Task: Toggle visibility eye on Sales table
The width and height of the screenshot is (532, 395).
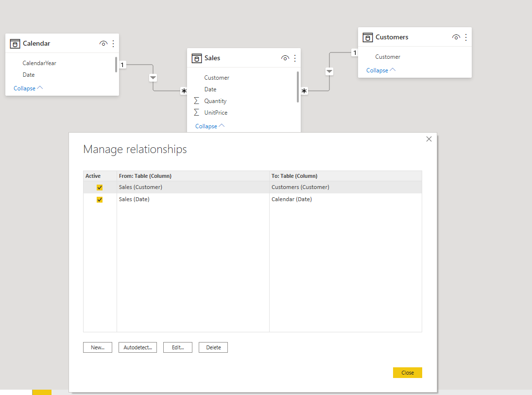Action: point(285,58)
